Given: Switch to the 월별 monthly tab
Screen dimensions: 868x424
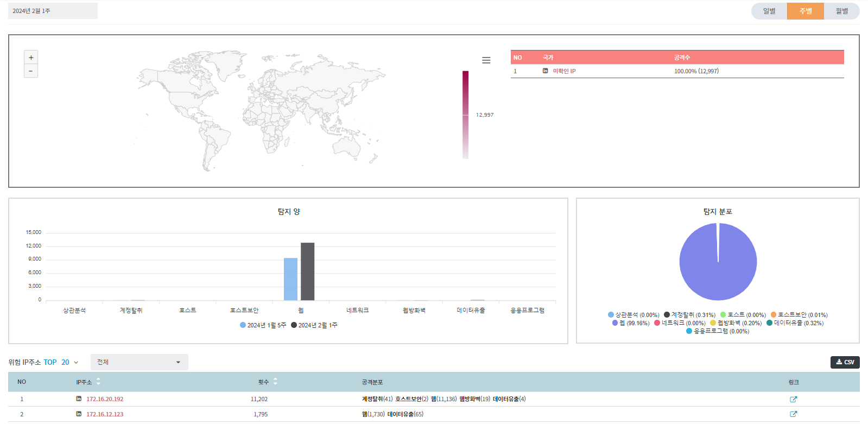Looking at the screenshot, I should pos(841,11).
